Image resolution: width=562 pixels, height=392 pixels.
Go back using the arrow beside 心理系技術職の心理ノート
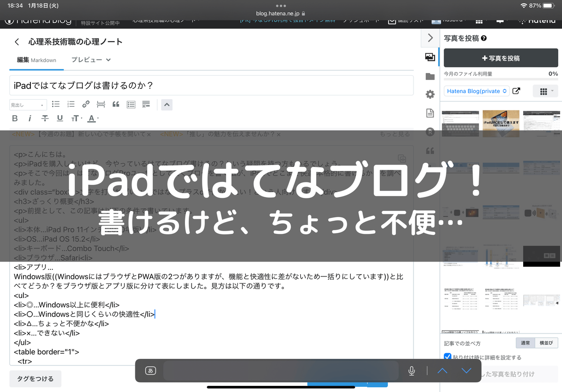coord(17,42)
